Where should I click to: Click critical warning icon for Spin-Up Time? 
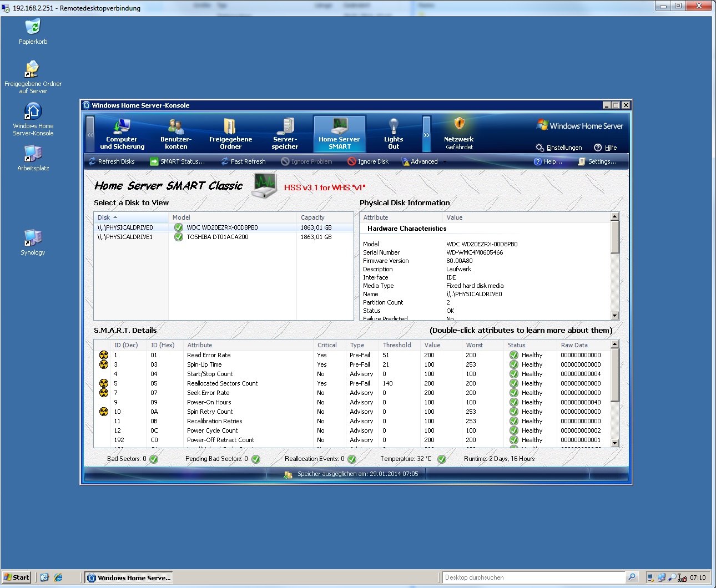point(104,364)
